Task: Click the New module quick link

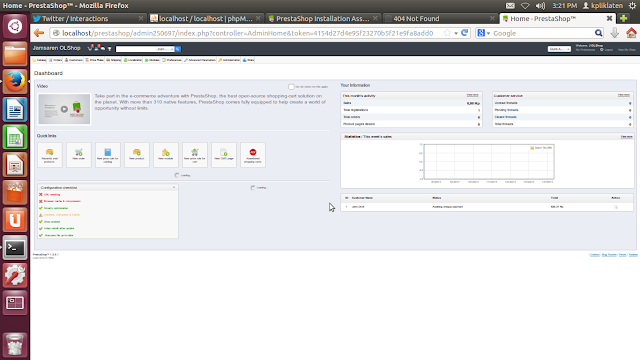Action: (x=166, y=155)
